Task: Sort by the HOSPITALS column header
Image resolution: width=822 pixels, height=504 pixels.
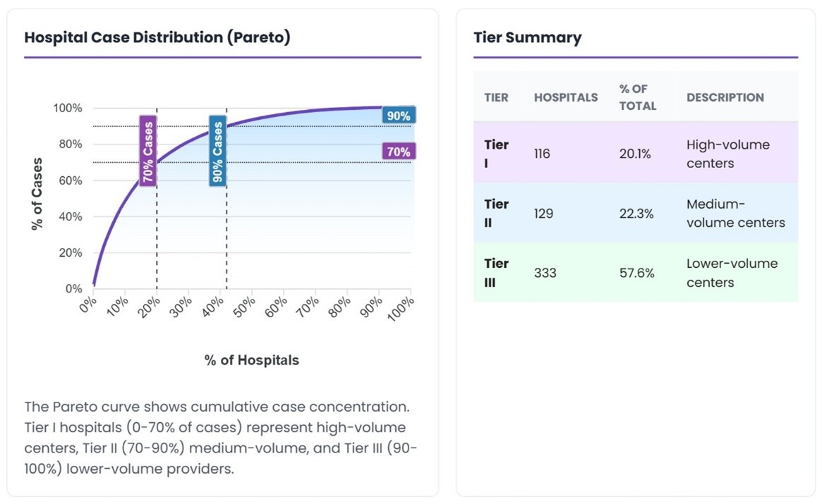Action: point(566,97)
